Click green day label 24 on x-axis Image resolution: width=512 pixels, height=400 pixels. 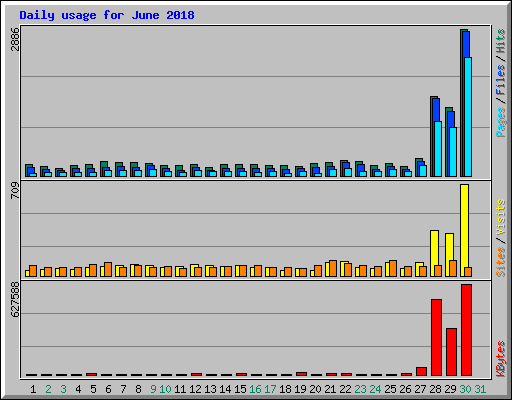tap(375, 389)
